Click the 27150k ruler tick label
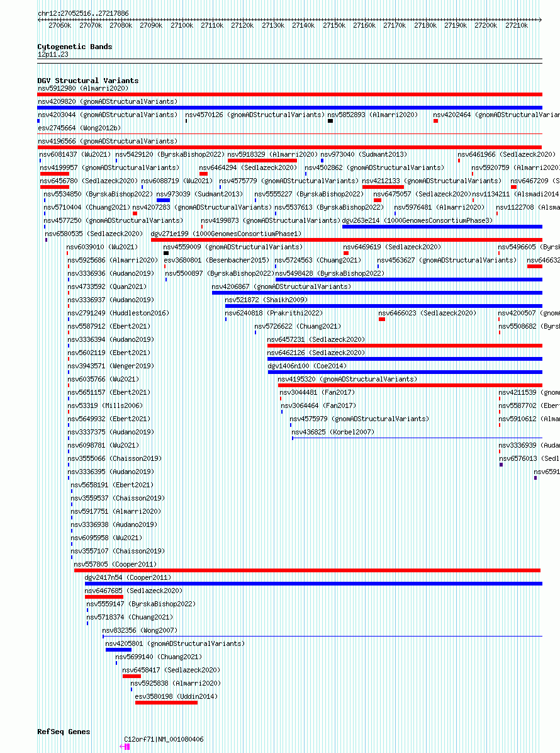The image size is (560, 753). [x=334, y=25]
